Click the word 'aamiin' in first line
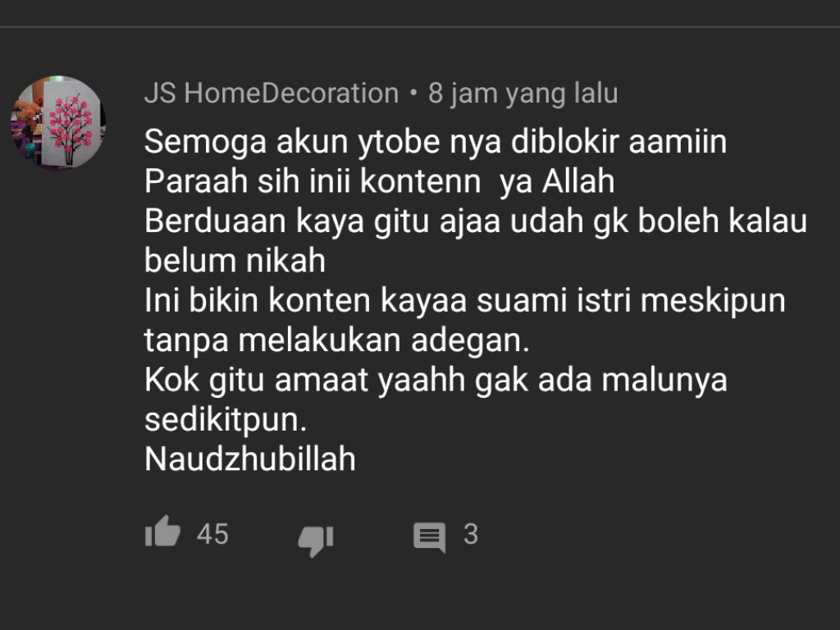 tap(678, 142)
